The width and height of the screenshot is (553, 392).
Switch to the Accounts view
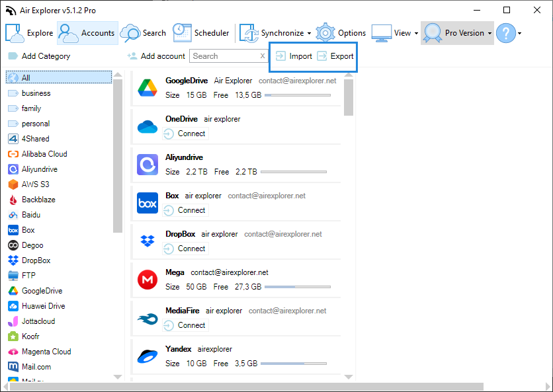(x=87, y=33)
